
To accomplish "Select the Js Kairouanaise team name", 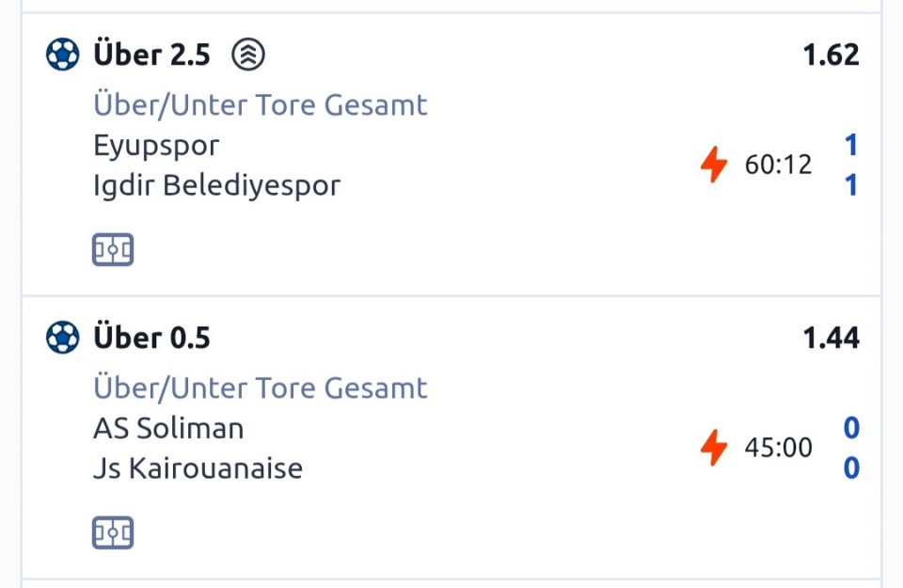I will click(x=198, y=469).
